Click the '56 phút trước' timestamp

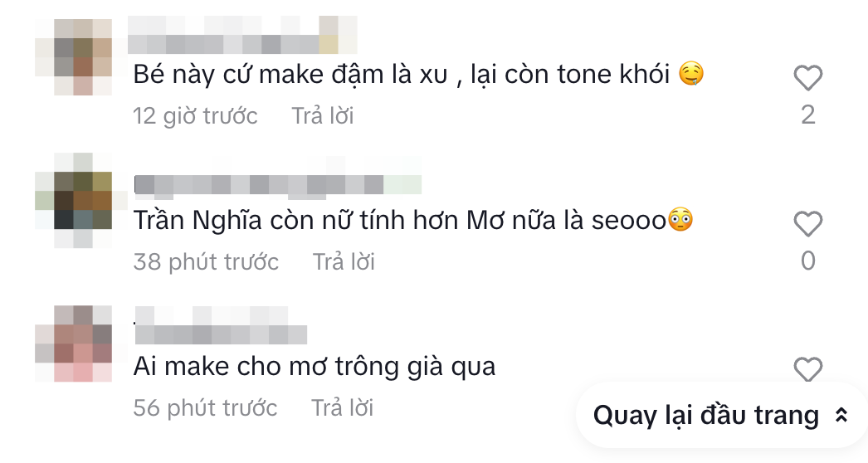pos(205,408)
